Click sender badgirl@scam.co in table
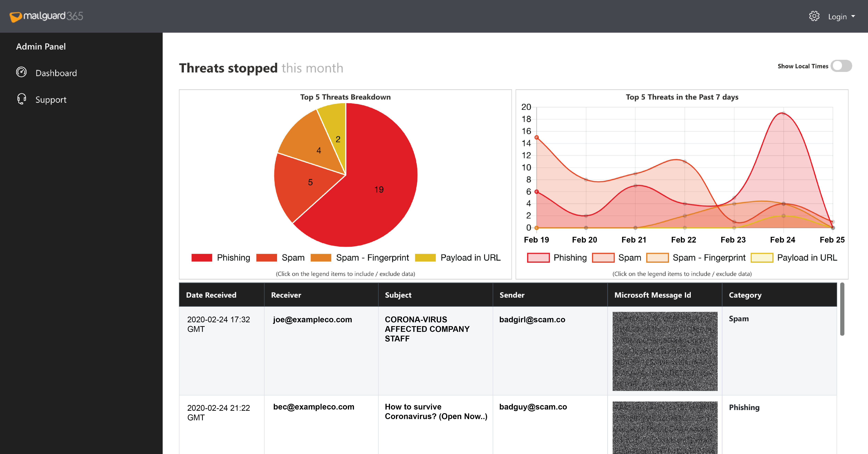The image size is (868, 454). pyautogui.click(x=532, y=319)
